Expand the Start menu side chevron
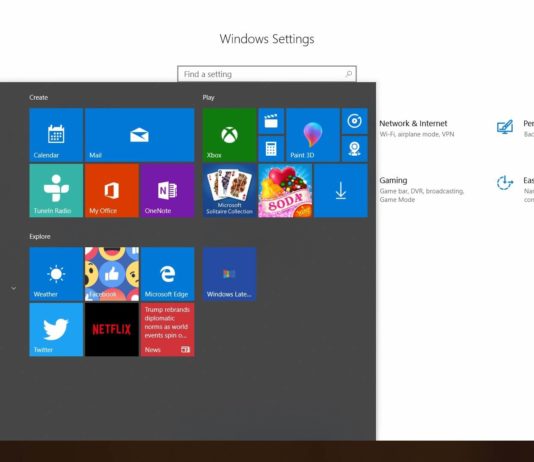Screen dimensions: 534x462 pos(14,288)
